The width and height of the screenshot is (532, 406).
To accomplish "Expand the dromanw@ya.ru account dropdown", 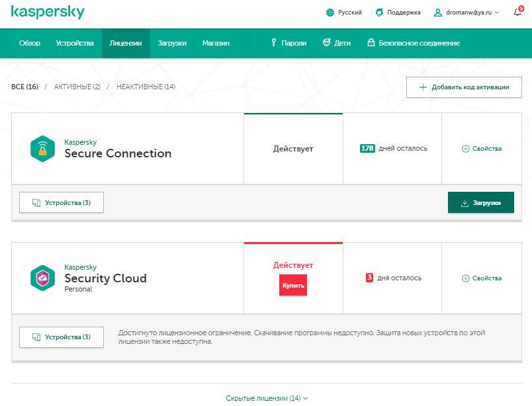I will (472, 13).
